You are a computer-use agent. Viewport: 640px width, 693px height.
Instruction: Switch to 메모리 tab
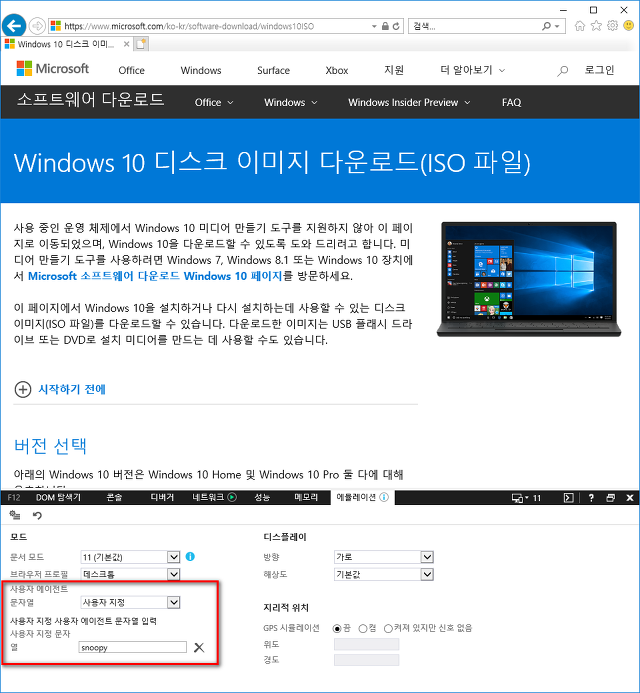click(x=306, y=497)
